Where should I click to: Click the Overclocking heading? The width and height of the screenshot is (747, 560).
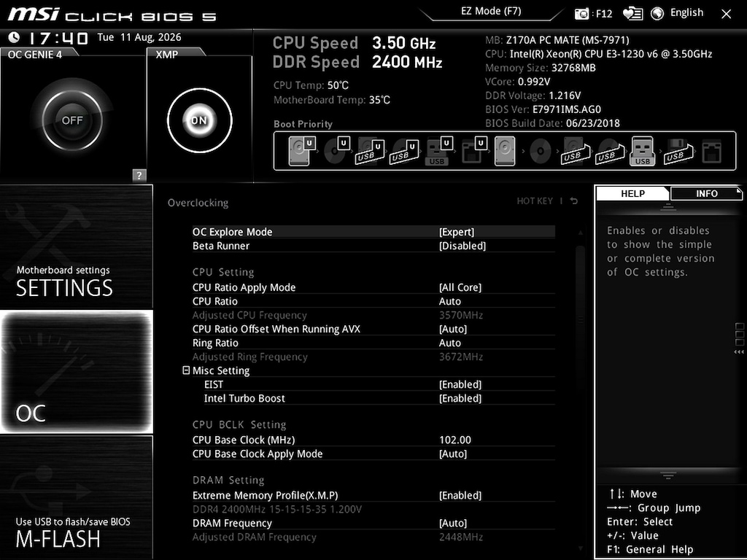[198, 203]
